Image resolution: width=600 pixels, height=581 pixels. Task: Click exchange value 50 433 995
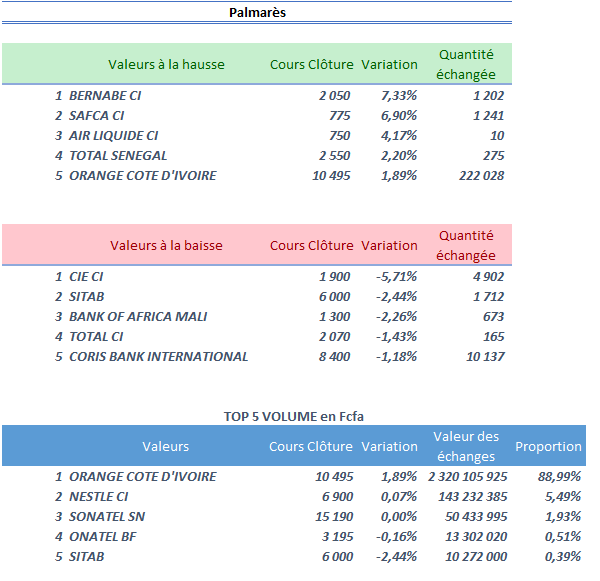click(476, 516)
